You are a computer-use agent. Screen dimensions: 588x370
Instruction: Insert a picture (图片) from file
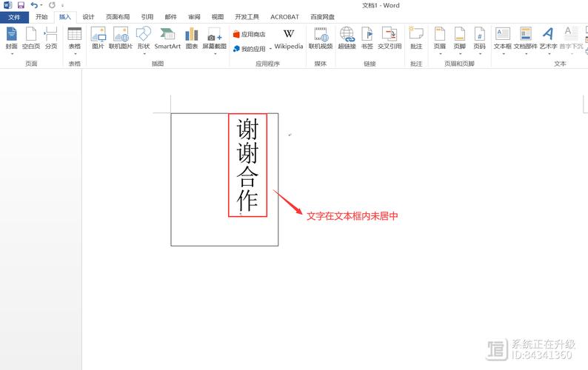98,38
